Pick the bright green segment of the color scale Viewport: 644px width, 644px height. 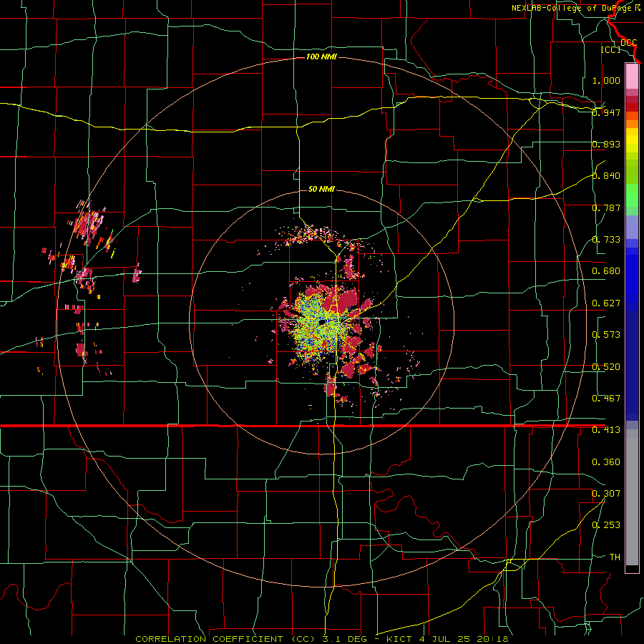(632, 195)
